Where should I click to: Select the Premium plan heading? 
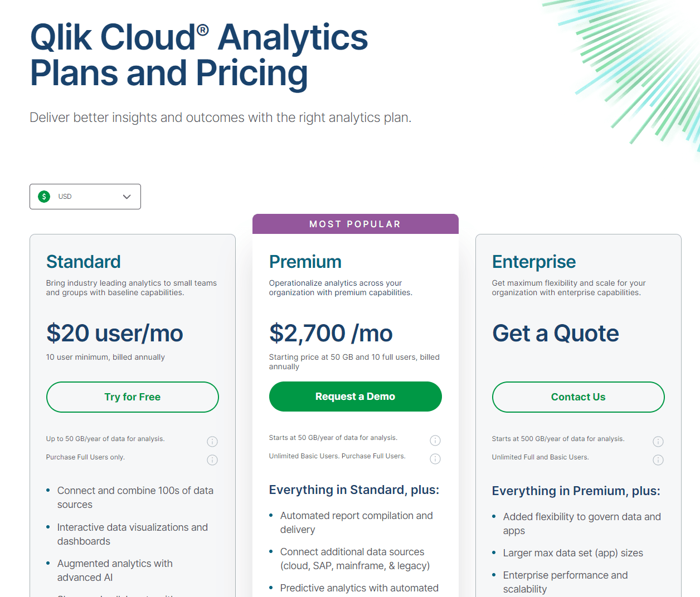pos(305,261)
